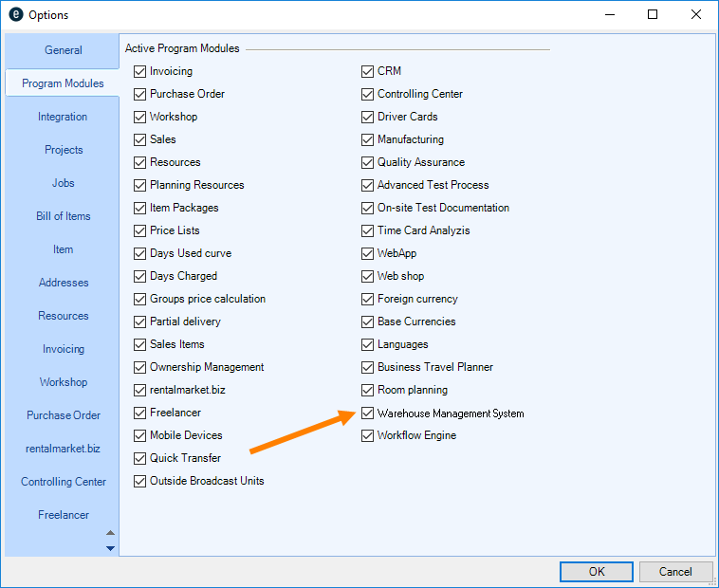Uncheck the Warehouse Management System checkbox
This screenshot has width=719, height=588.
368,413
